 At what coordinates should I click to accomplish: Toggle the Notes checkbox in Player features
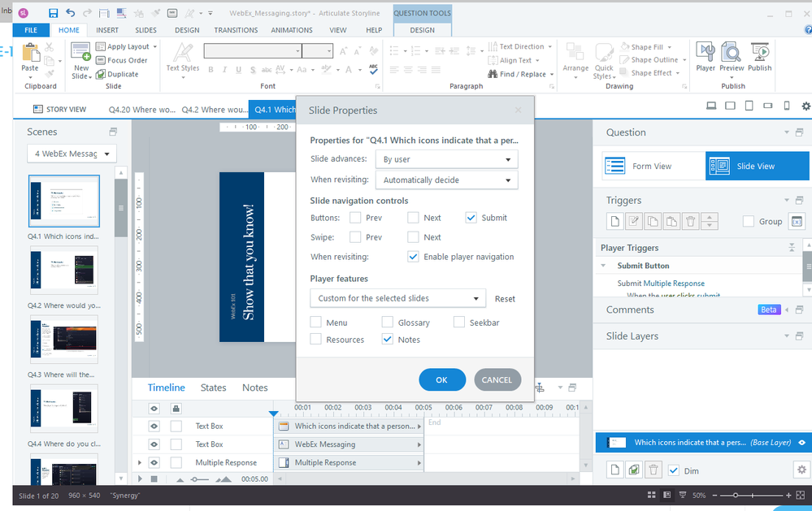click(388, 340)
